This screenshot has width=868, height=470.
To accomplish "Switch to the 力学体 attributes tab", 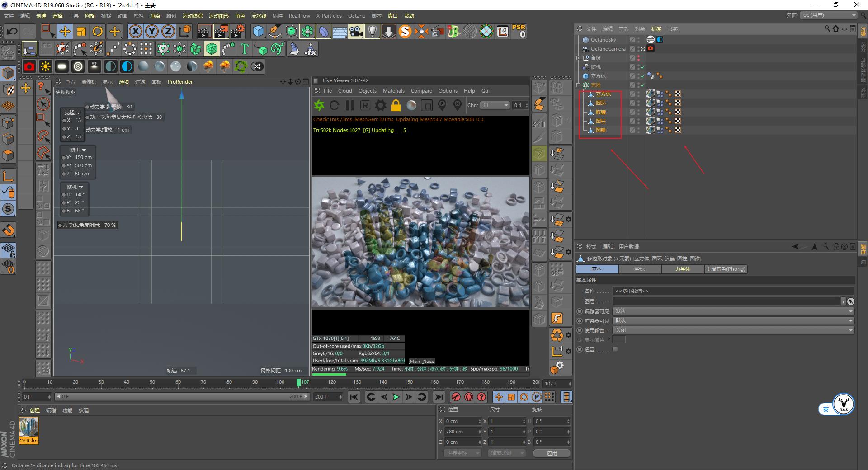I will click(x=683, y=269).
